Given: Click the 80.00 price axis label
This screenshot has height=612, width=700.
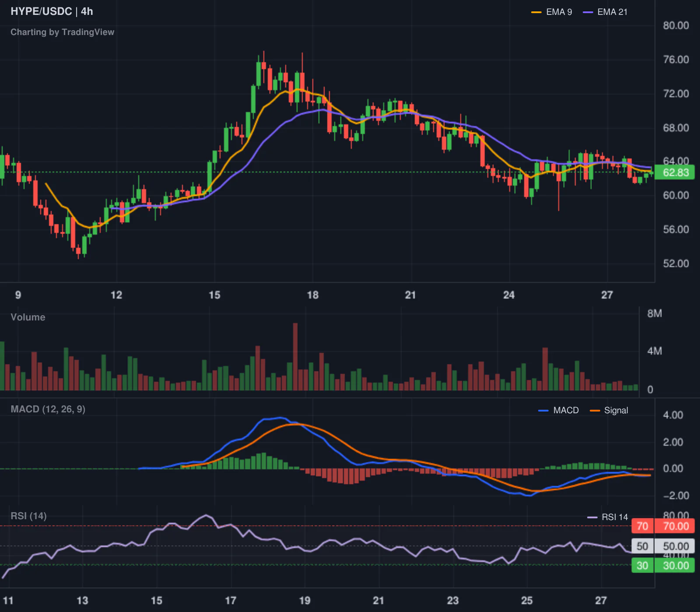Looking at the screenshot, I should pyautogui.click(x=676, y=25).
